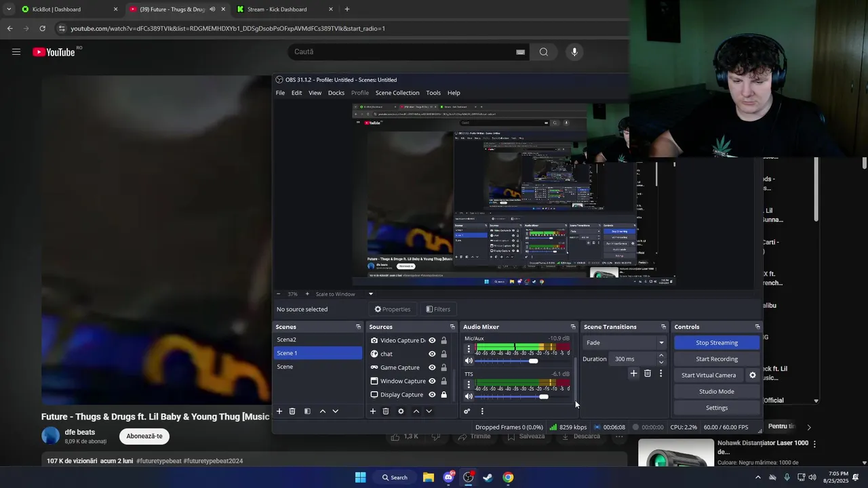Open the scene filters icon in the Scenes toolbar
The width and height of the screenshot is (868, 488).
point(307,411)
